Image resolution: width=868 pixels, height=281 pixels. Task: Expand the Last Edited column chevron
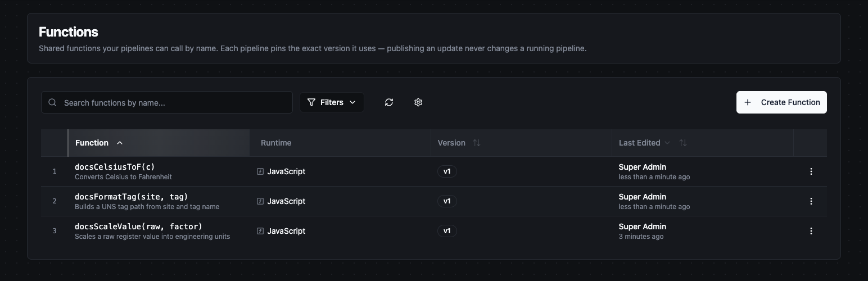[x=667, y=143]
